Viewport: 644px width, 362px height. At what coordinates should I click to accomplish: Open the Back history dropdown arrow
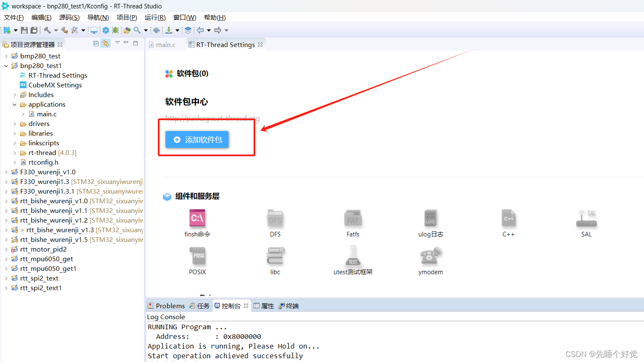click(209, 30)
